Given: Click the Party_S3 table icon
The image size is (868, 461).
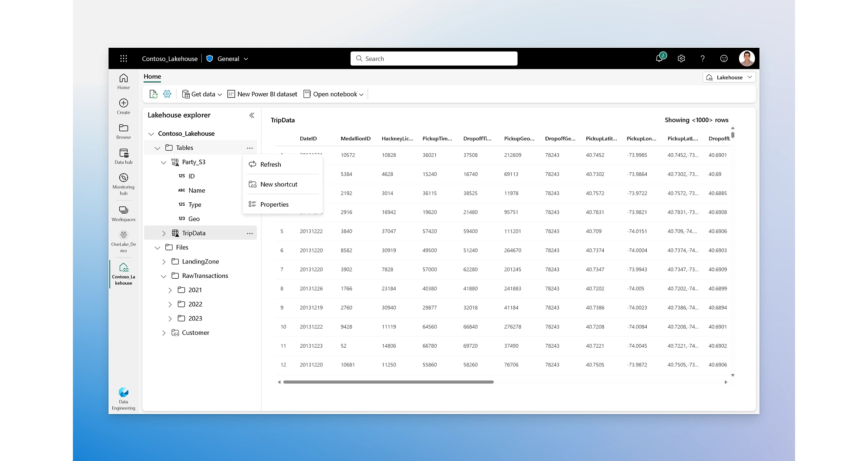Looking at the screenshot, I should tap(175, 162).
